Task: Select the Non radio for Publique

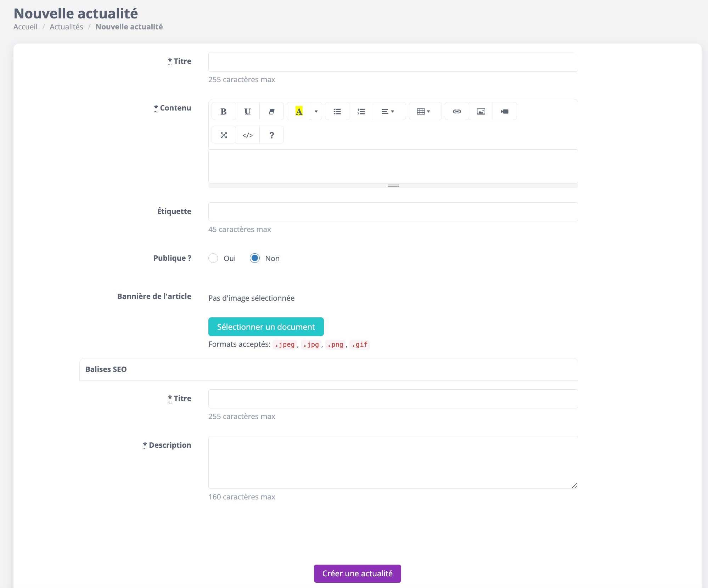Action: 255,258
